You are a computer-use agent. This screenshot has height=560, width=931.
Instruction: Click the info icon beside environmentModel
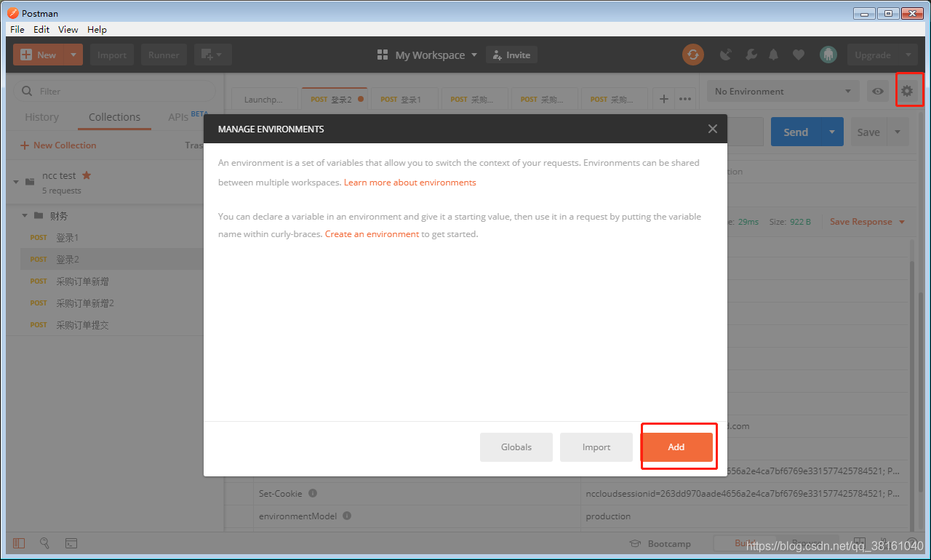click(347, 516)
